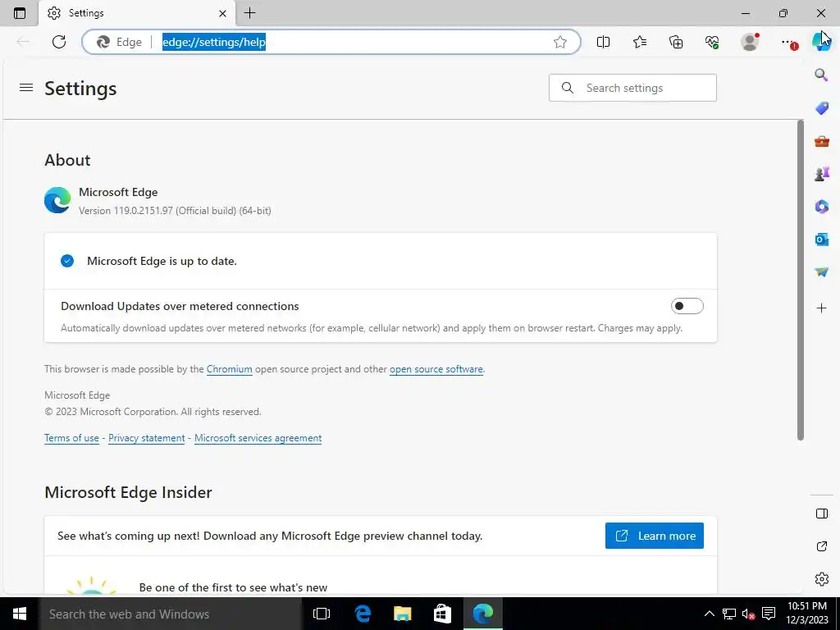Click the taskbar clock showing 10:51 PM
Screen dimensions: 840x630
[x=807, y=614]
